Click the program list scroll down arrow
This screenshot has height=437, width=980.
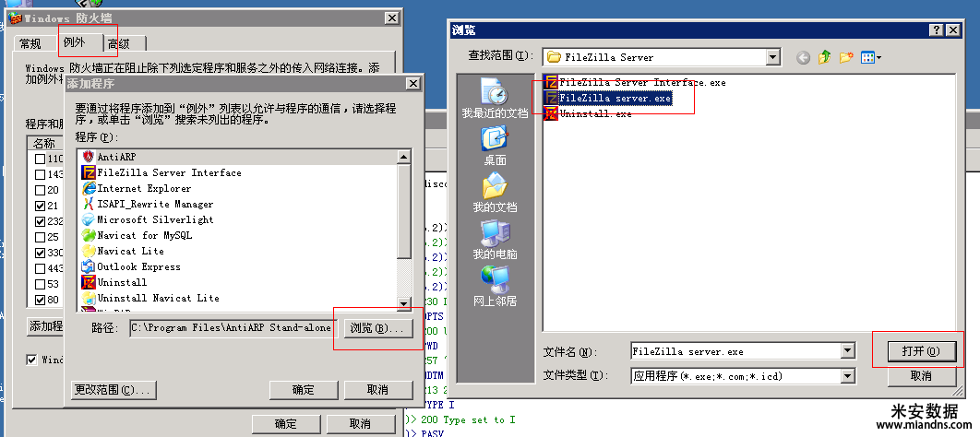click(x=404, y=304)
